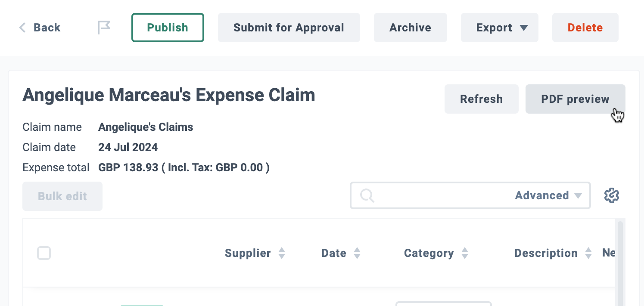Expand the Advanced search options
The height and width of the screenshot is (306, 644).
548,195
